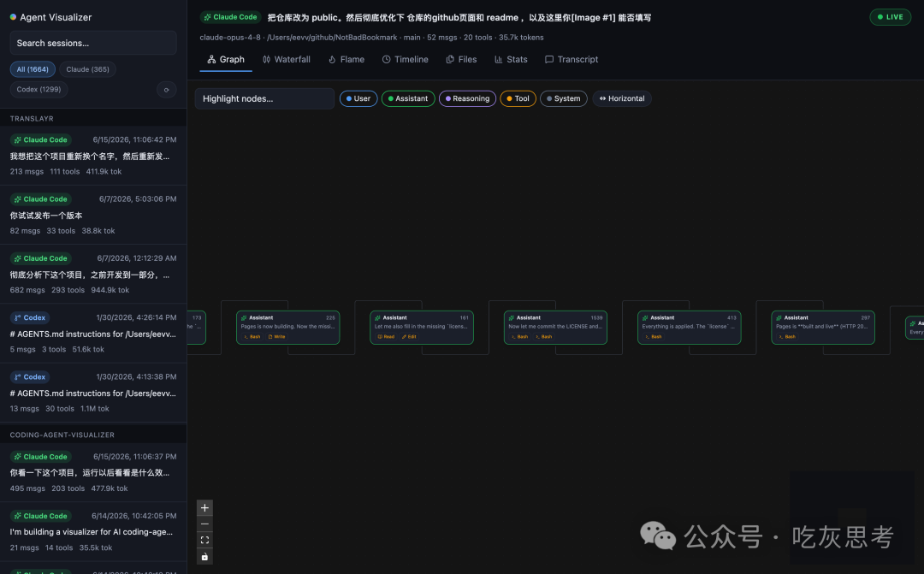The height and width of the screenshot is (574, 924).
Task: Click the Agent Visualizer logo dot
Action: [13, 17]
